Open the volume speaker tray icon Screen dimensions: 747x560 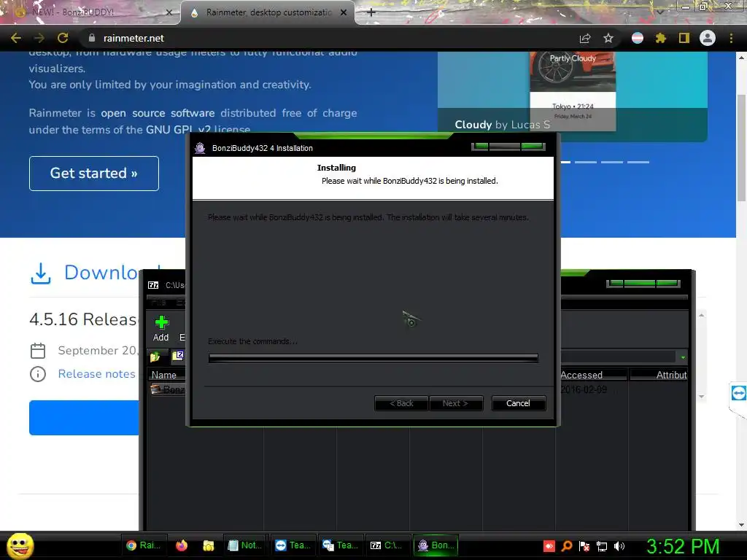click(x=619, y=545)
